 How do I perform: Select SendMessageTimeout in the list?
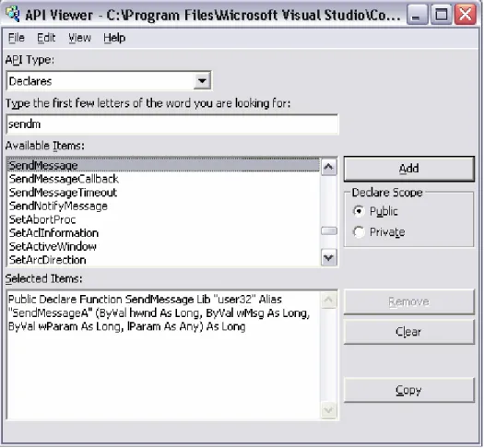[x=163, y=193]
